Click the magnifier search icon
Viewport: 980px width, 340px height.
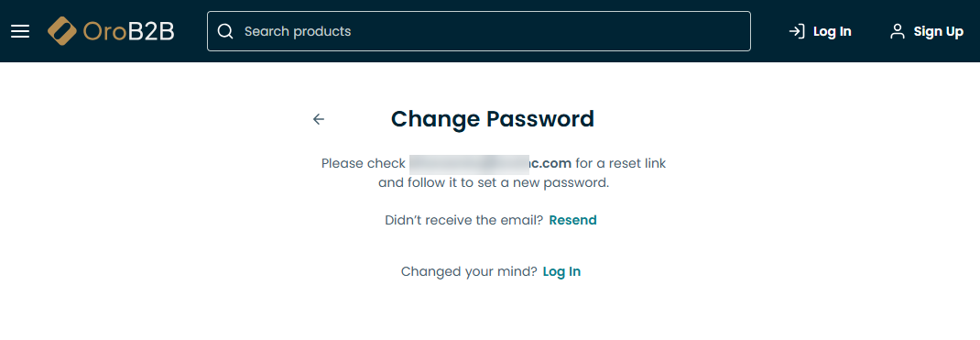pyautogui.click(x=225, y=31)
